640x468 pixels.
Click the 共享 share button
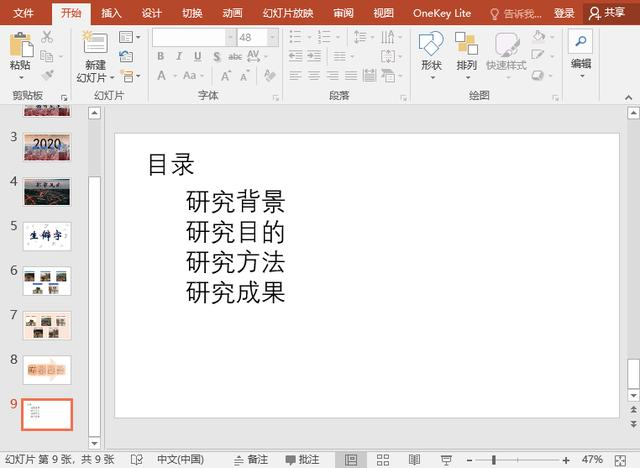pyautogui.click(x=607, y=13)
